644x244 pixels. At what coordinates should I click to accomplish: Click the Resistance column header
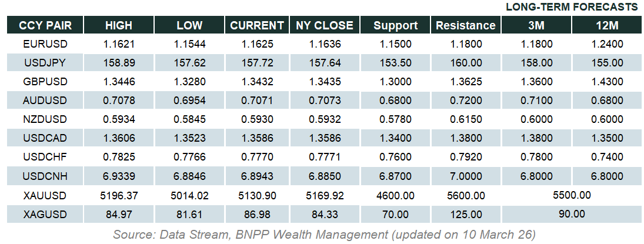[x=465, y=25]
